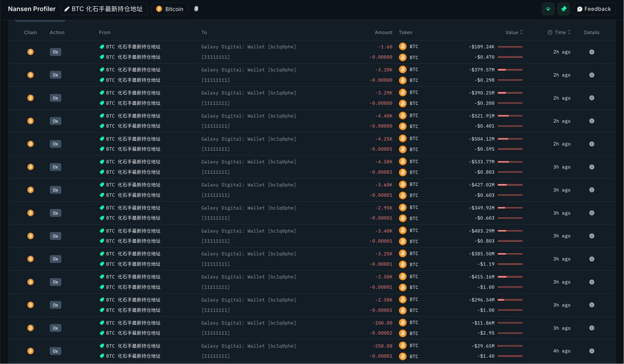This screenshot has height=364, width=624.
Task: Toggle the green pin icon in the header
Action: pos(564,9)
